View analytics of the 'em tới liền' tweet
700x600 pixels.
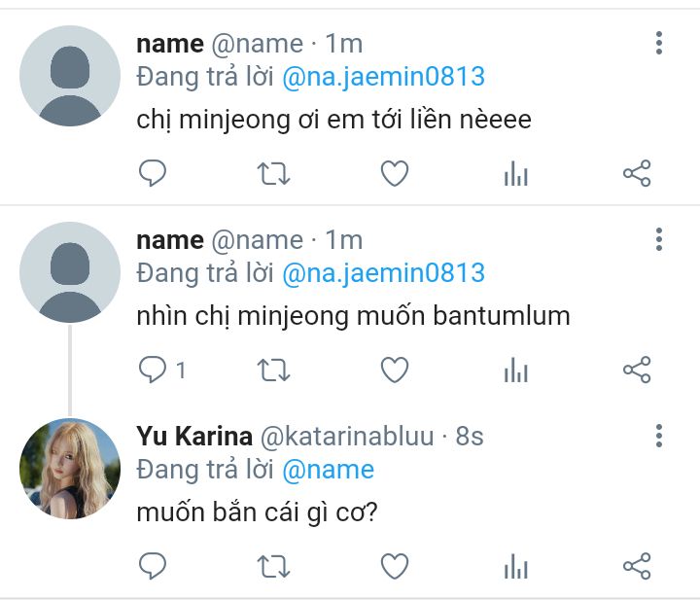(516, 173)
